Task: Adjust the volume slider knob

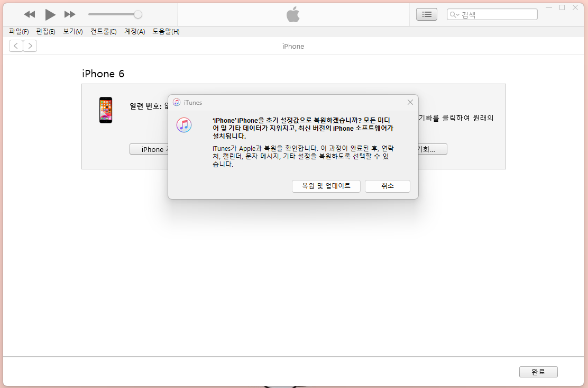Action: [138, 14]
